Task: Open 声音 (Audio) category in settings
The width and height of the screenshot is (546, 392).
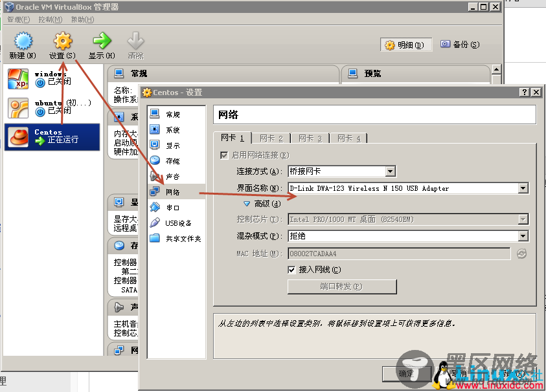Action: coord(177,177)
